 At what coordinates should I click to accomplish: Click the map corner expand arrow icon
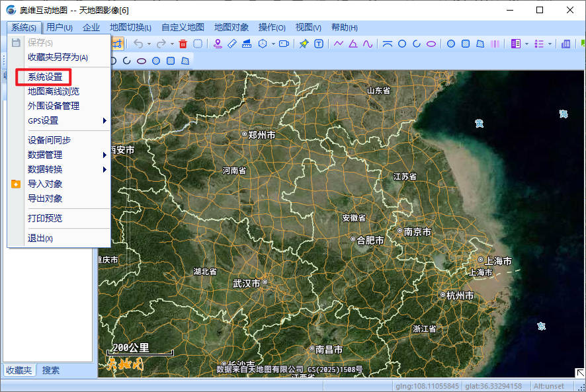[x=579, y=373]
